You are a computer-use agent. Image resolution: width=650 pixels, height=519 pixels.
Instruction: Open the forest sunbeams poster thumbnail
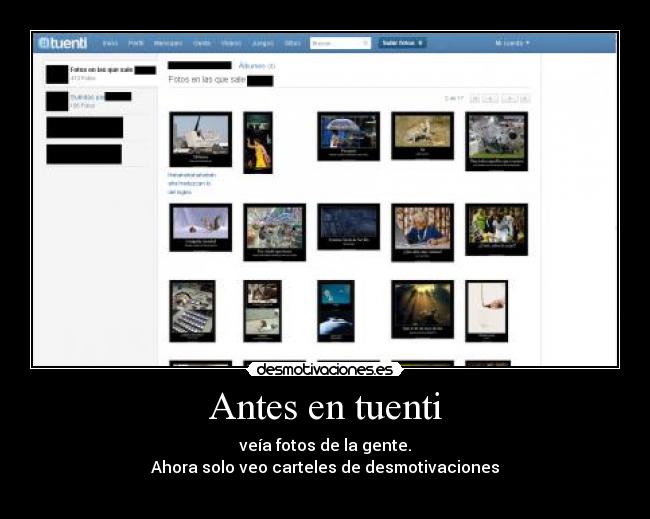[422, 310]
